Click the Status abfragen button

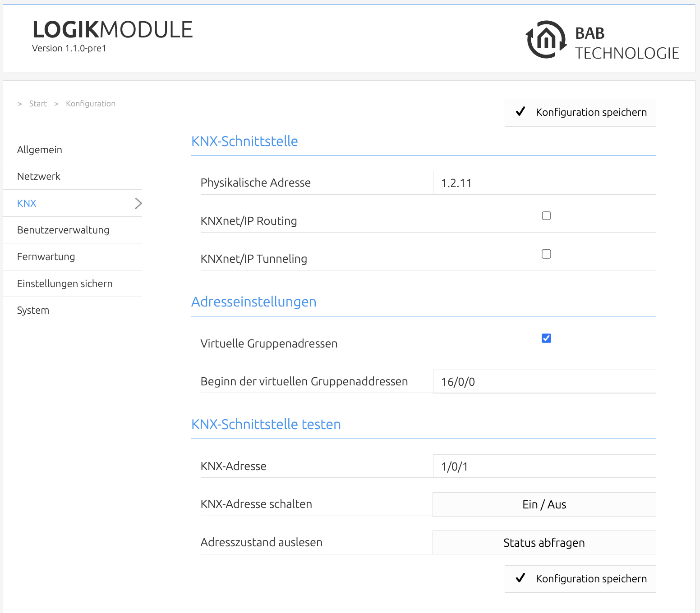pyautogui.click(x=544, y=542)
